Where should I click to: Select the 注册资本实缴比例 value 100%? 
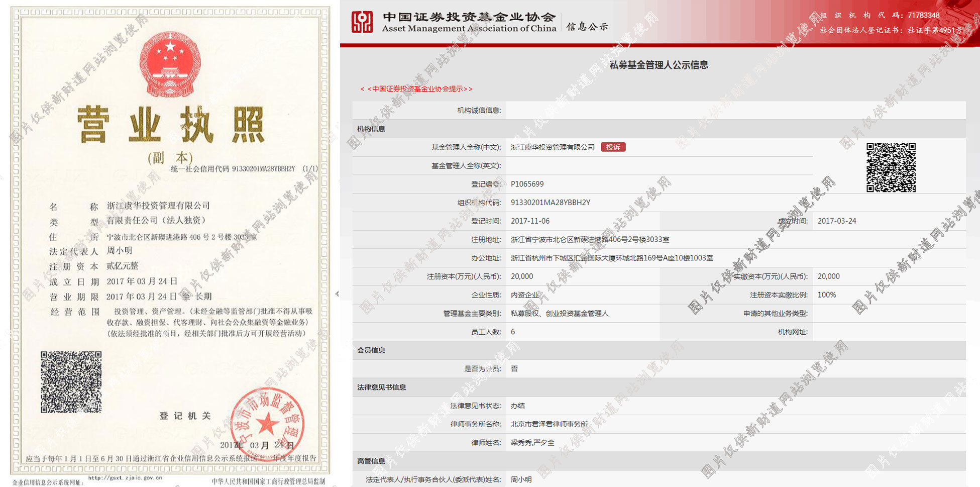click(827, 295)
